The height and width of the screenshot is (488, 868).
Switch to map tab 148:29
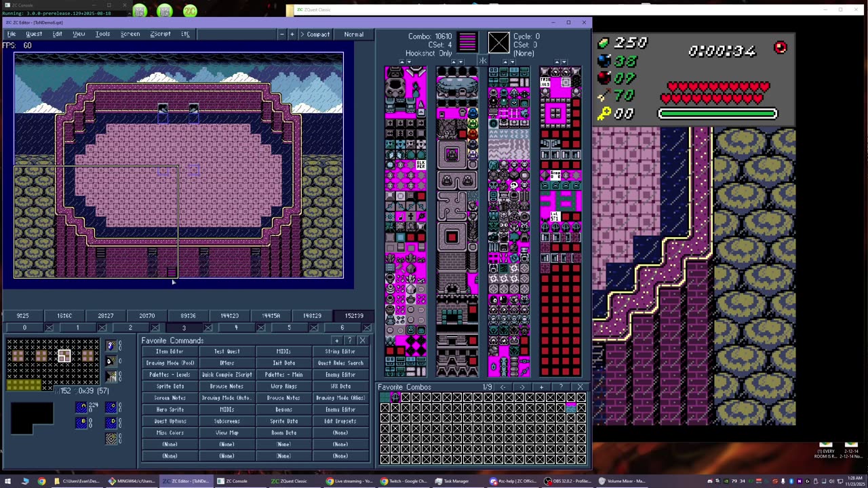[312, 316]
